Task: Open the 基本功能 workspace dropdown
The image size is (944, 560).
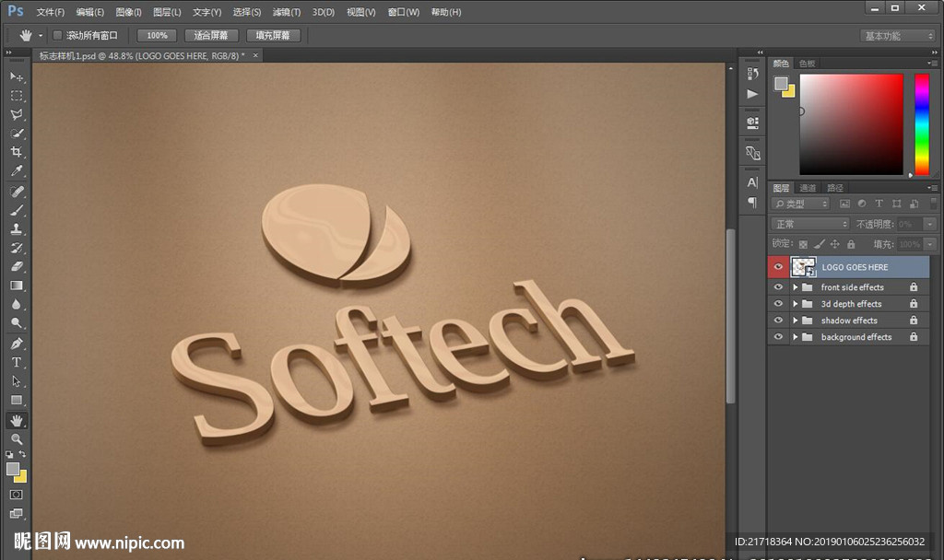Action: tap(898, 36)
